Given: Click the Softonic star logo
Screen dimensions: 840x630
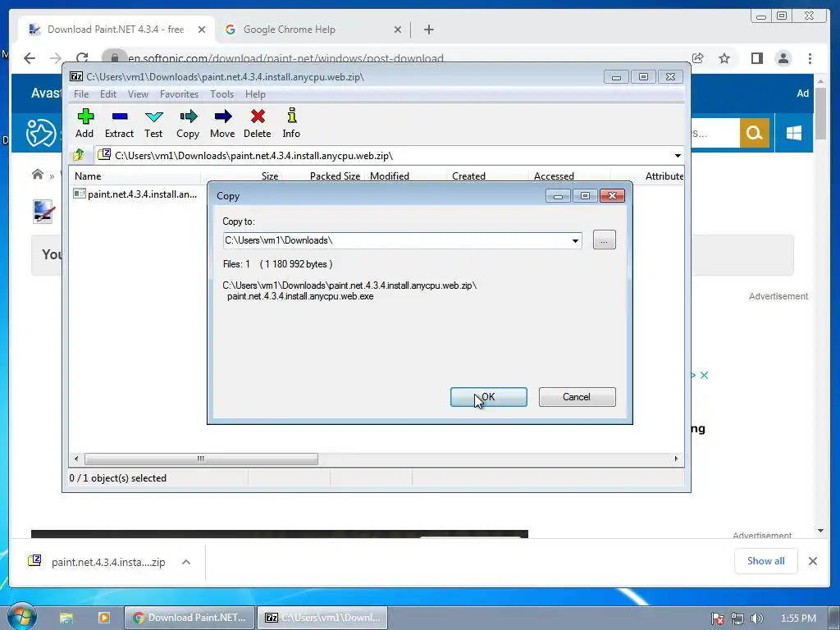Looking at the screenshot, I should pyautogui.click(x=41, y=133).
